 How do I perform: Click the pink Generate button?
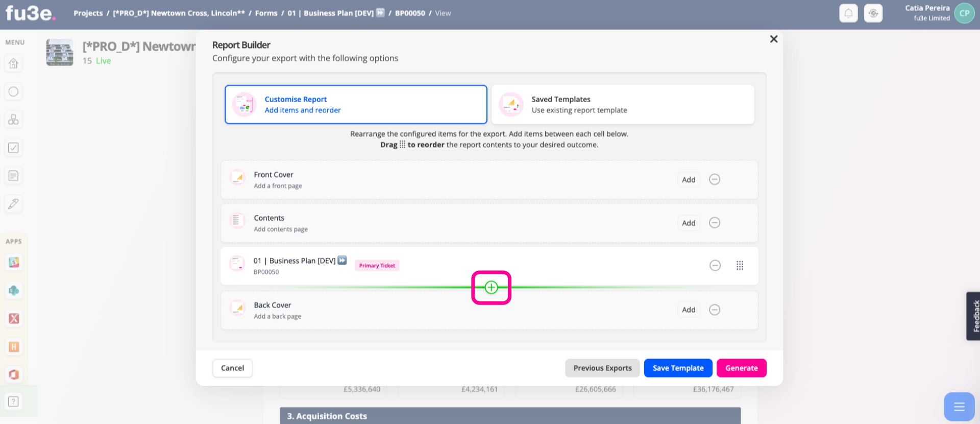coord(741,368)
